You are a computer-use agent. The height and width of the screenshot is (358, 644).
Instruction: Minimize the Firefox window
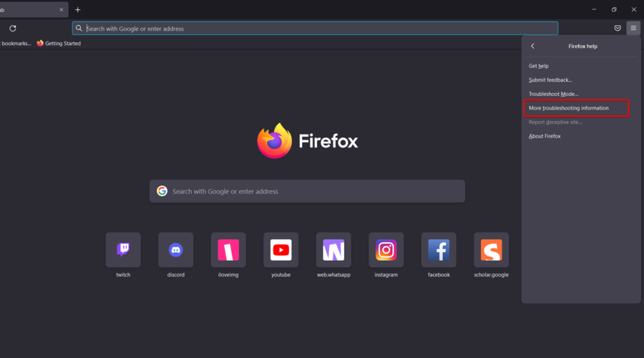(x=594, y=9)
